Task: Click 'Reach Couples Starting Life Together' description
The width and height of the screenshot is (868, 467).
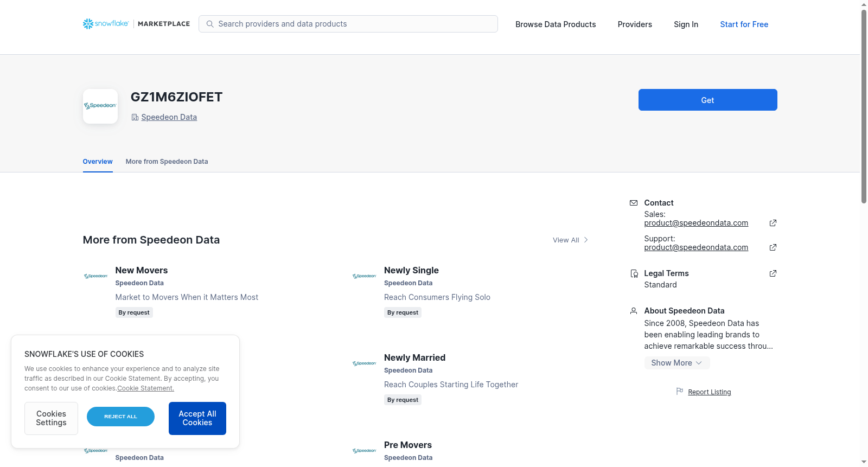Action: pos(451,385)
